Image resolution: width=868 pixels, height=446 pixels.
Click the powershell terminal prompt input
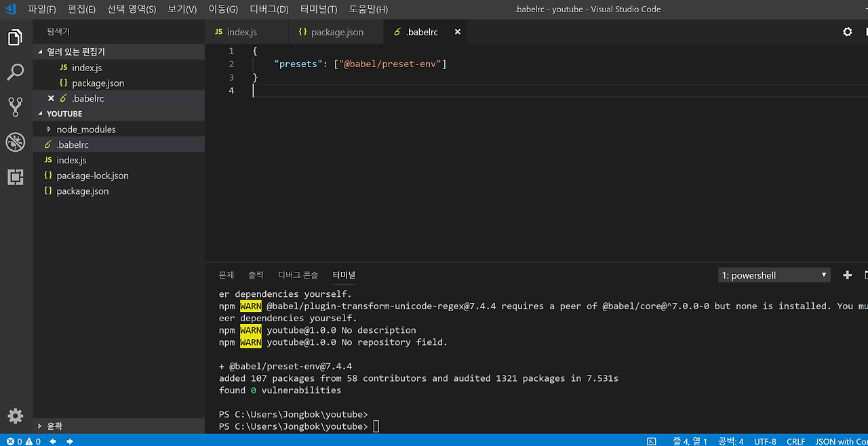point(376,426)
